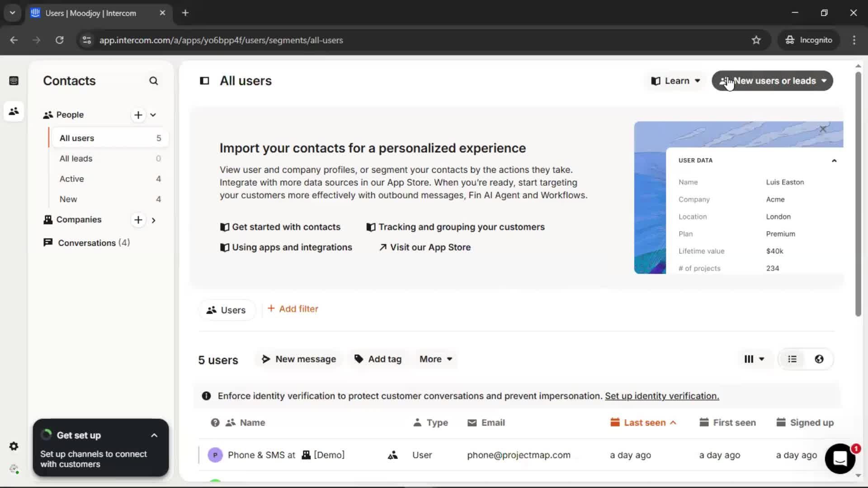Click New message button
The image size is (868, 488).
(299, 359)
